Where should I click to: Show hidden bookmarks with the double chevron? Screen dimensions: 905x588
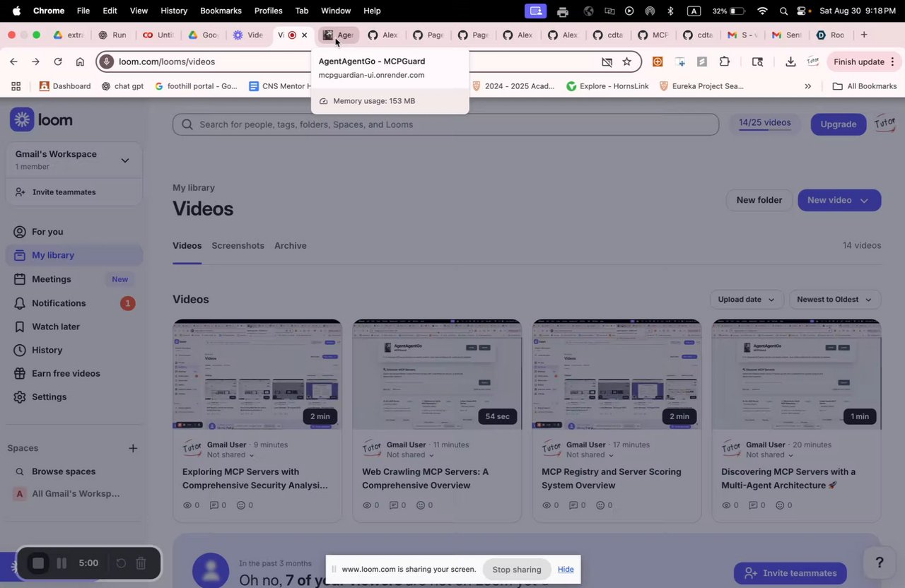tap(808, 86)
